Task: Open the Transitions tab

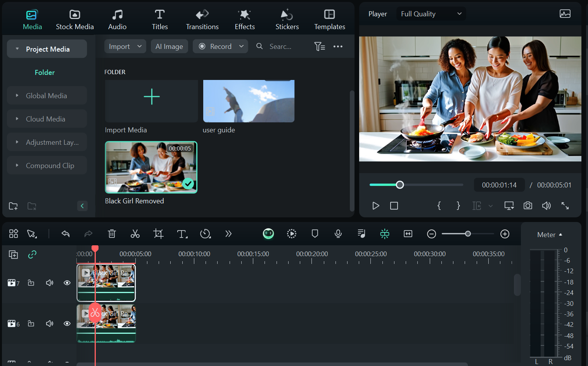Action: (x=202, y=18)
